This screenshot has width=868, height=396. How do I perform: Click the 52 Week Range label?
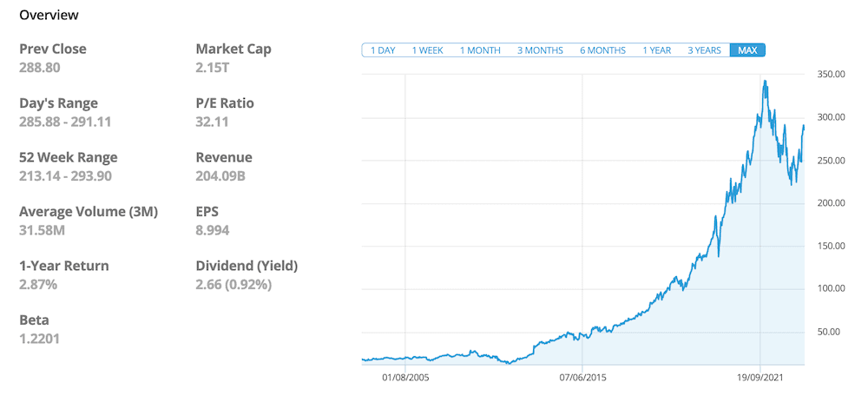68,157
